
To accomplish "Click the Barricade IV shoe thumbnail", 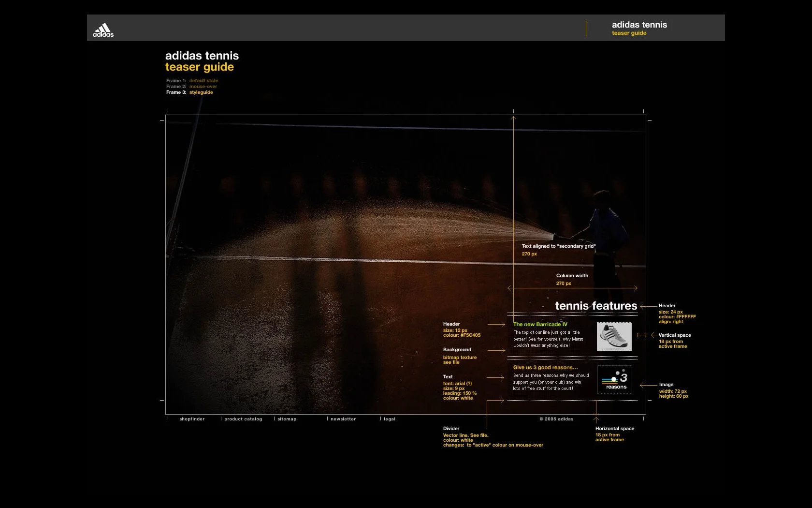I will (614, 337).
